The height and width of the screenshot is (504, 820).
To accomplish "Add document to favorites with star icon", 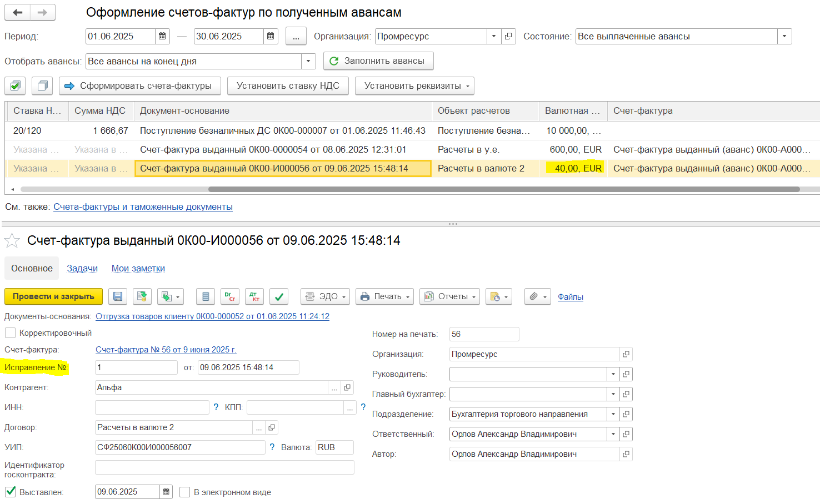I will point(12,241).
